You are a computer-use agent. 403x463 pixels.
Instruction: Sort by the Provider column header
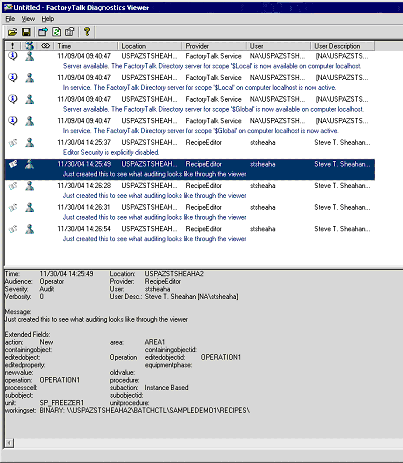tap(214, 46)
